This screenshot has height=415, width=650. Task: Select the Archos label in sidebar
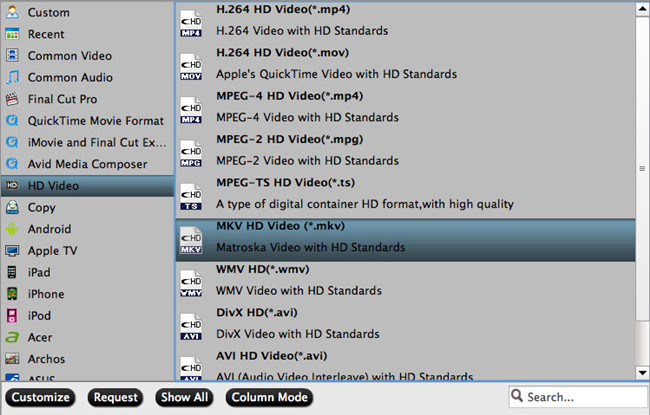click(46, 359)
